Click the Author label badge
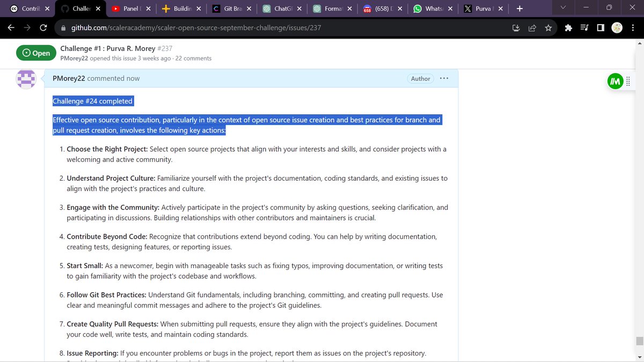This screenshot has width=644, height=362. [421, 78]
